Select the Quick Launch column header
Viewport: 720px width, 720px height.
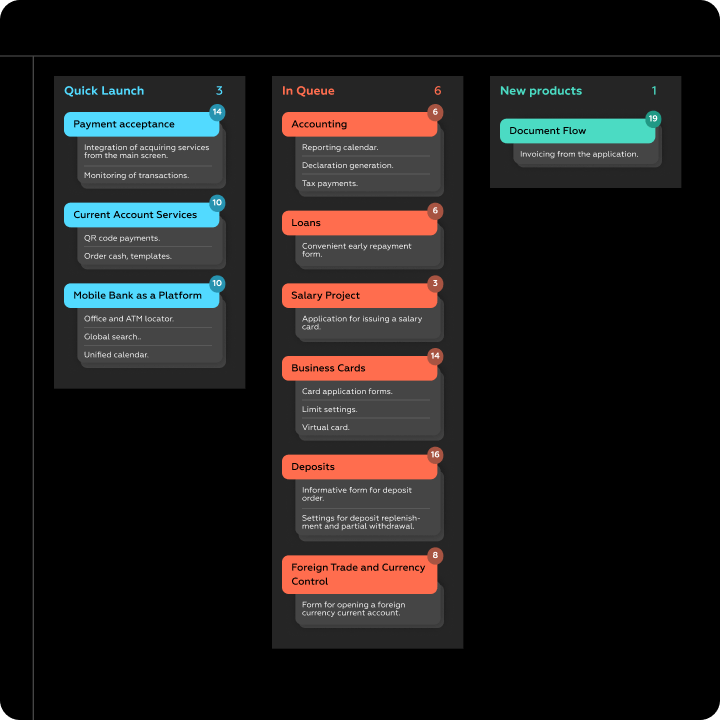[x=104, y=91]
